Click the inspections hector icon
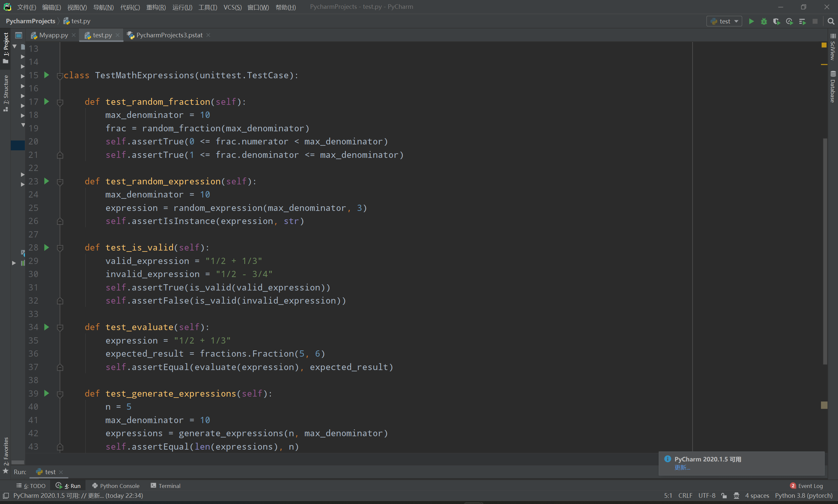Screen dimensions: 838x504 coord(736,495)
